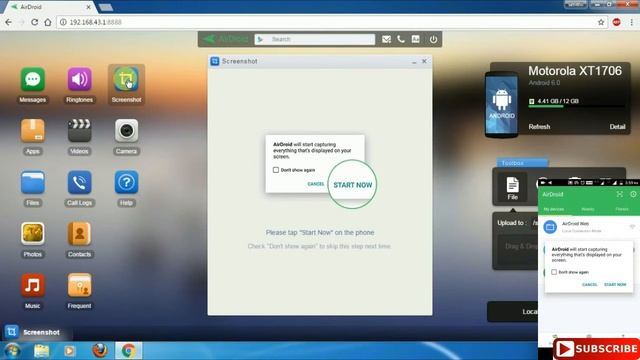The height and width of the screenshot is (360, 640).
Task: Reload the page in Chrome
Action: (35, 22)
